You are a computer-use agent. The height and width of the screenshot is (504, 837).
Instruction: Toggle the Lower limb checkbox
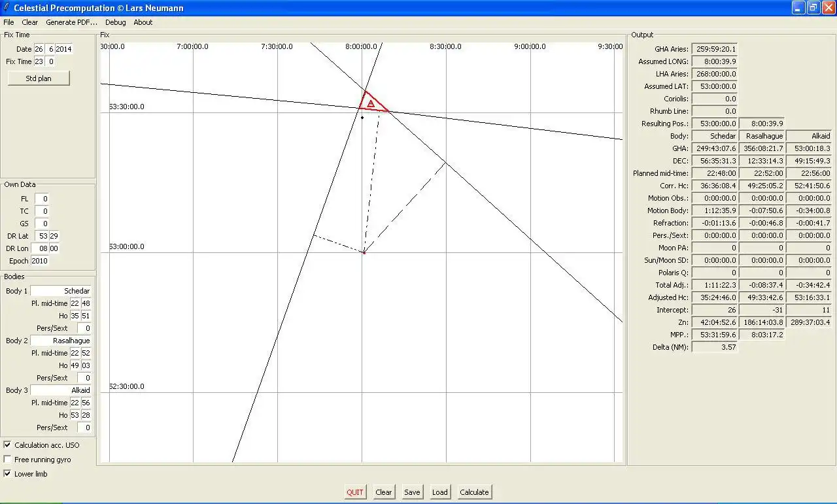point(7,474)
